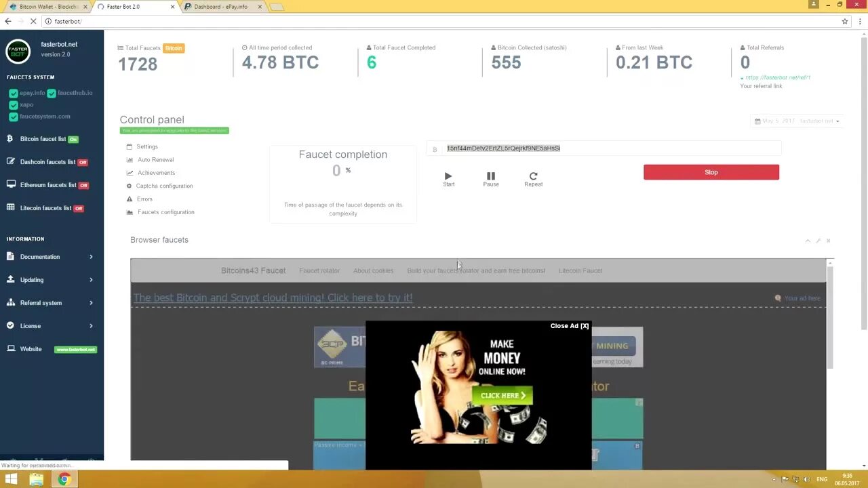The width and height of the screenshot is (868, 488).
Task: Open the May 5, 2017 date dropdown
Action: 797,121
